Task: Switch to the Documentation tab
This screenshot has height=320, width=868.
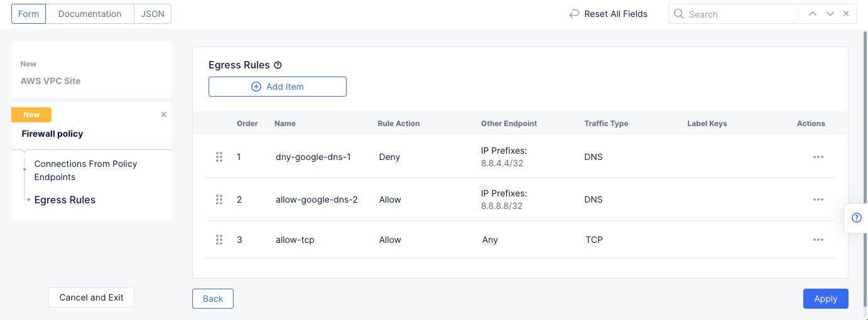Action: coord(90,14)
